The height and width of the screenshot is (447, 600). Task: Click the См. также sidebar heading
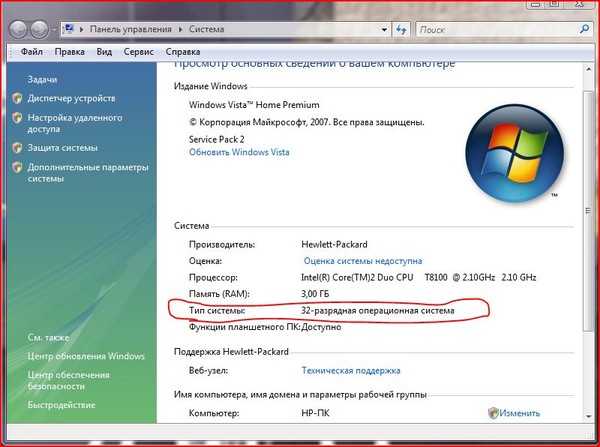(49, 338)
